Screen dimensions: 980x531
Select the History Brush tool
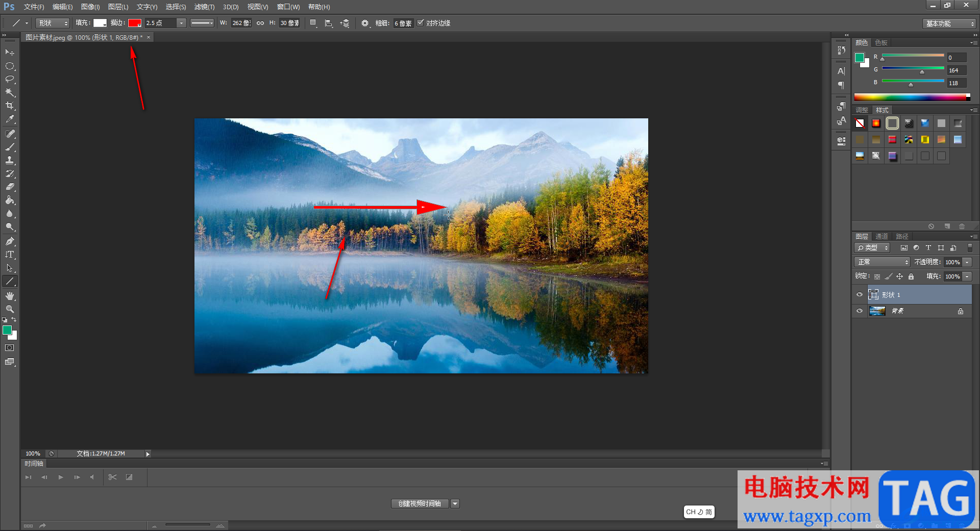(10, 173)
